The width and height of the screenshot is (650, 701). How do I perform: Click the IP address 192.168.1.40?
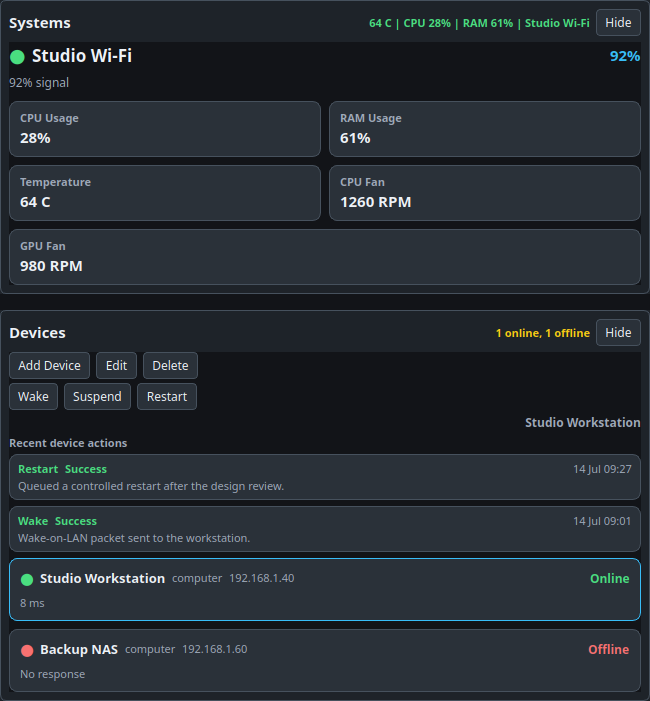[x=262, y=578]
